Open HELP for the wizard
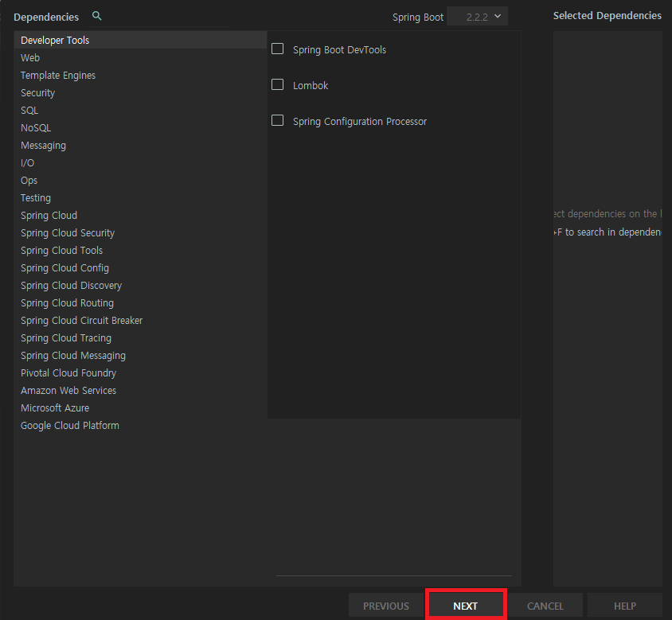 coord(625,606)
